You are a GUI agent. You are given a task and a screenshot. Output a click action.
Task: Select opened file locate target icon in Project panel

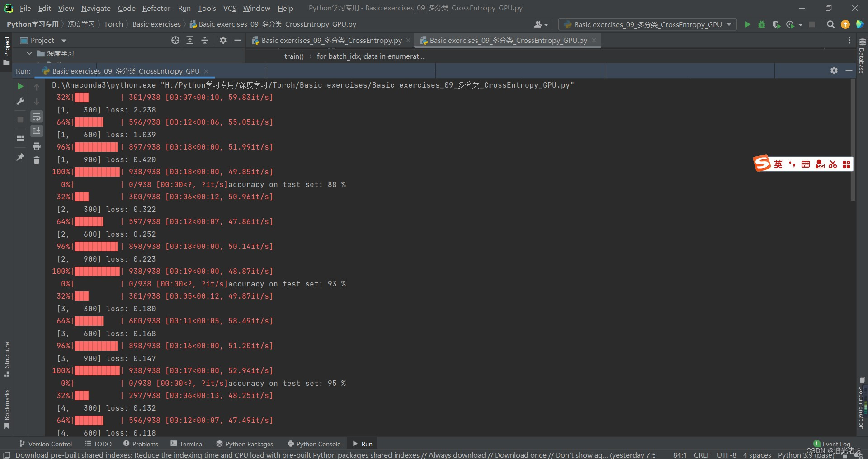(x=175, y=40)
